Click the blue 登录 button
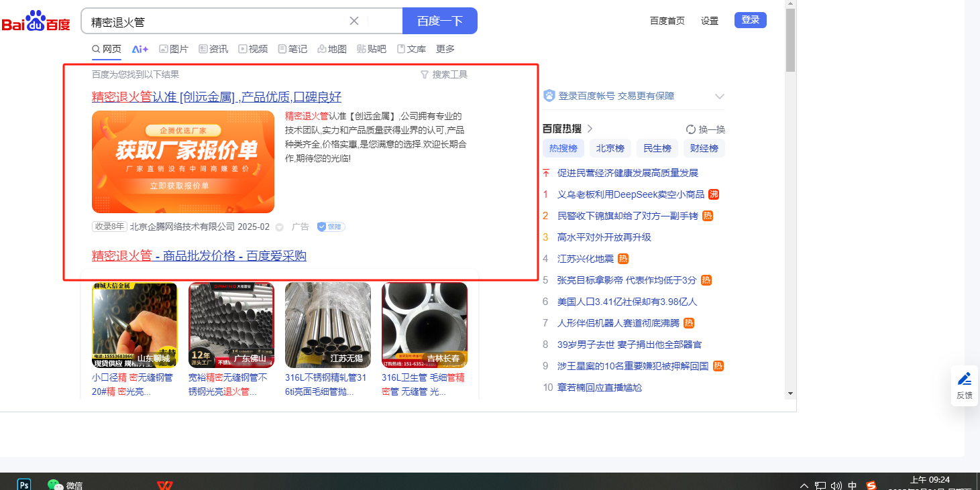Viewport: 980px width, 490px height. click(x=750, y=20)
